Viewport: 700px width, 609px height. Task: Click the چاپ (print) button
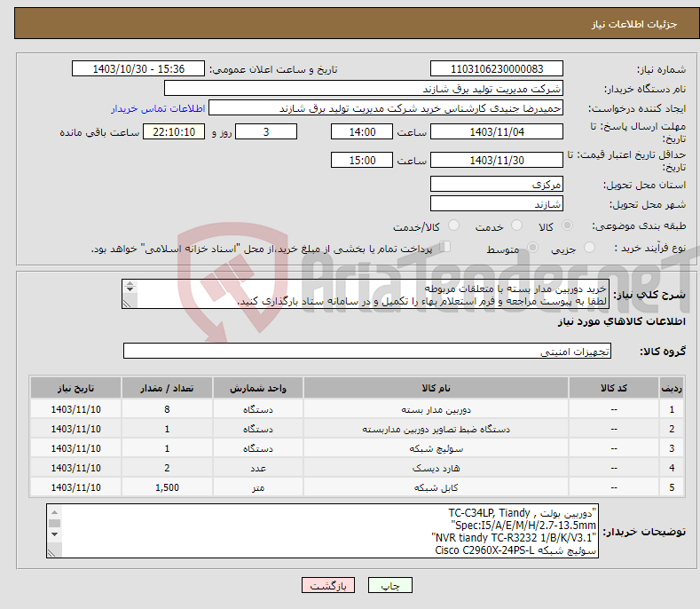coord(389,585)
